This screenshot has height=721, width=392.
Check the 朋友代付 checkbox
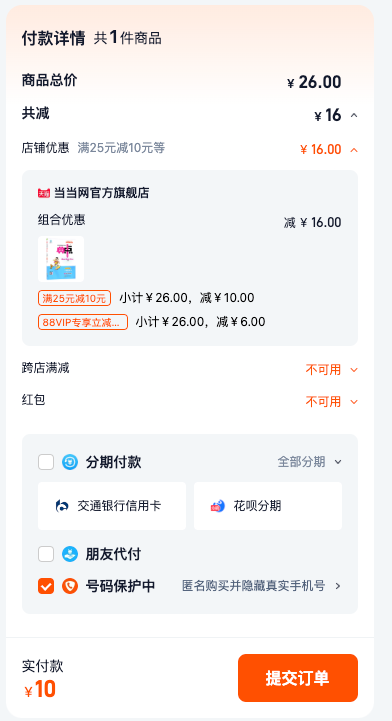click(x=46, y=554)
